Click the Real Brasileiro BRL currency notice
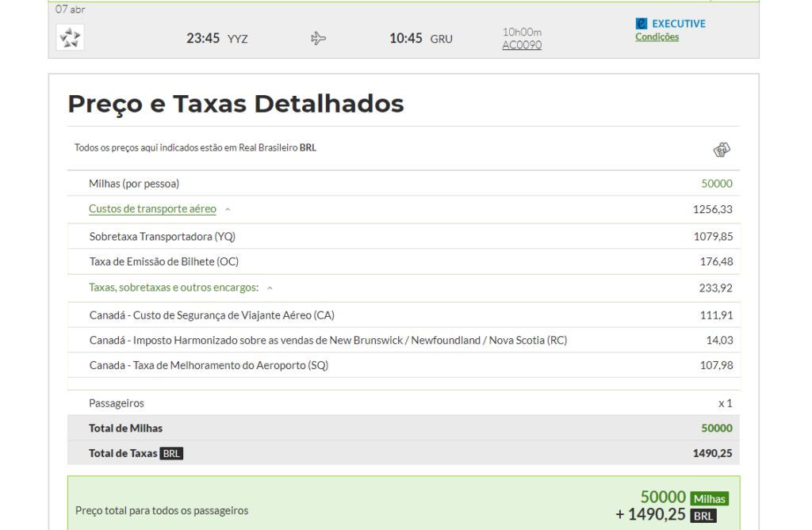The width and height of the screenshot is (812, 530). [195, 147]
